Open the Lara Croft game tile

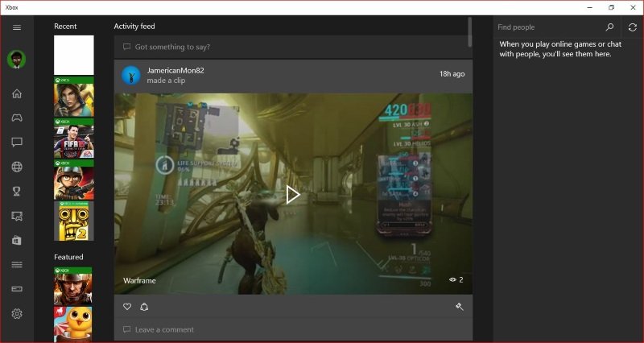[74, 97]
